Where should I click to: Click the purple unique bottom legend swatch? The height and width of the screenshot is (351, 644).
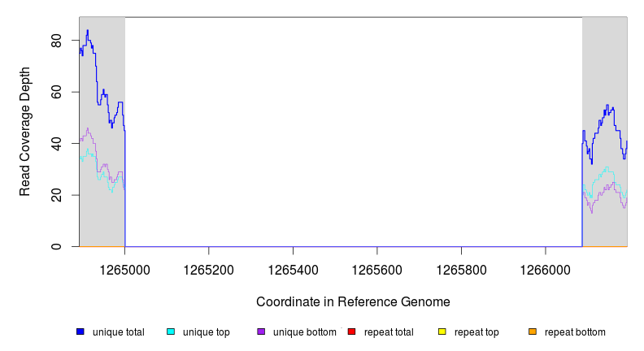coord(261,331)
